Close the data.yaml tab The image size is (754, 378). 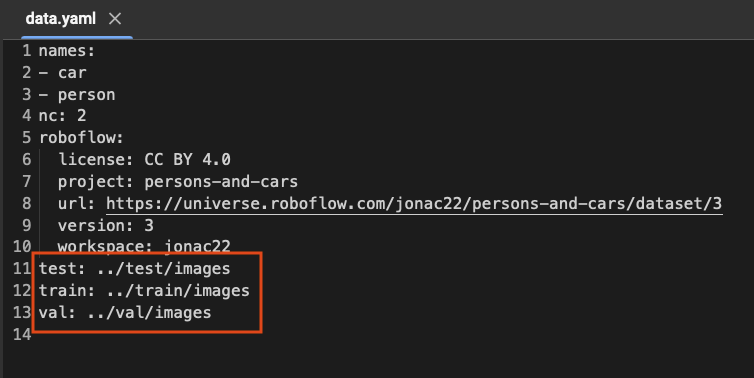115,19
